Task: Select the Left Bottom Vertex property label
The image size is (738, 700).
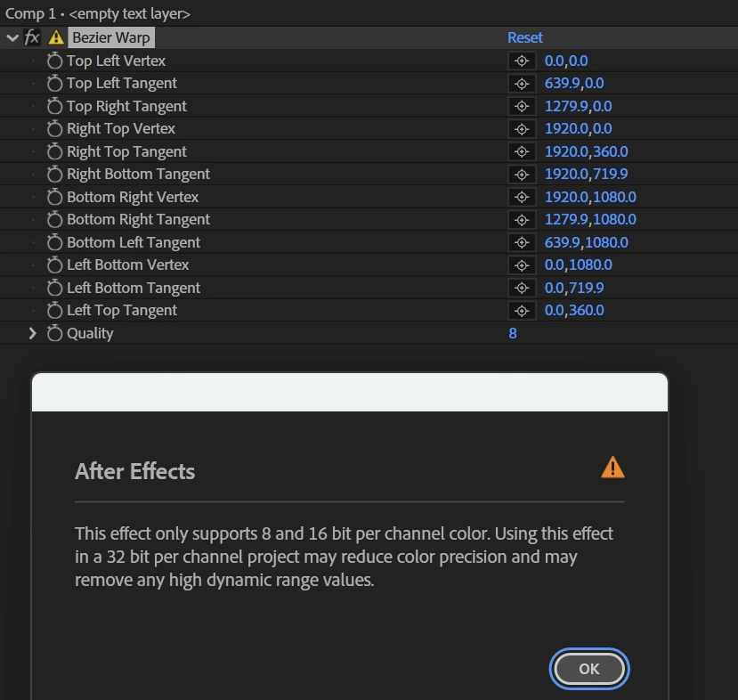Action: point(127,265)
